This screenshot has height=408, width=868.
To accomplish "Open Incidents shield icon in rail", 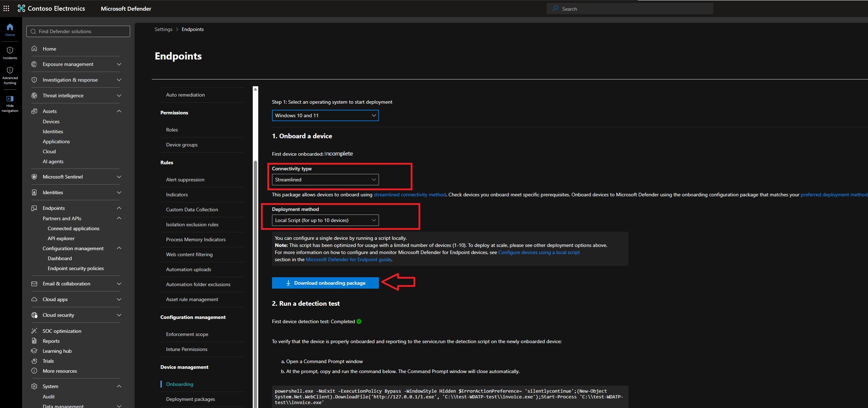I will click(10, 50).
